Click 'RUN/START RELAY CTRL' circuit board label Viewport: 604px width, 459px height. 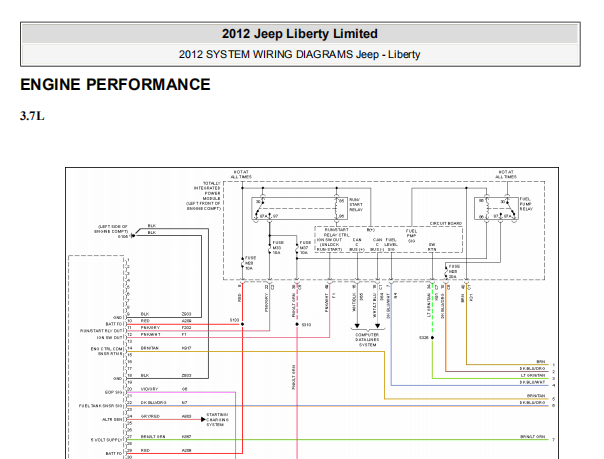click(x=337, y=232)
